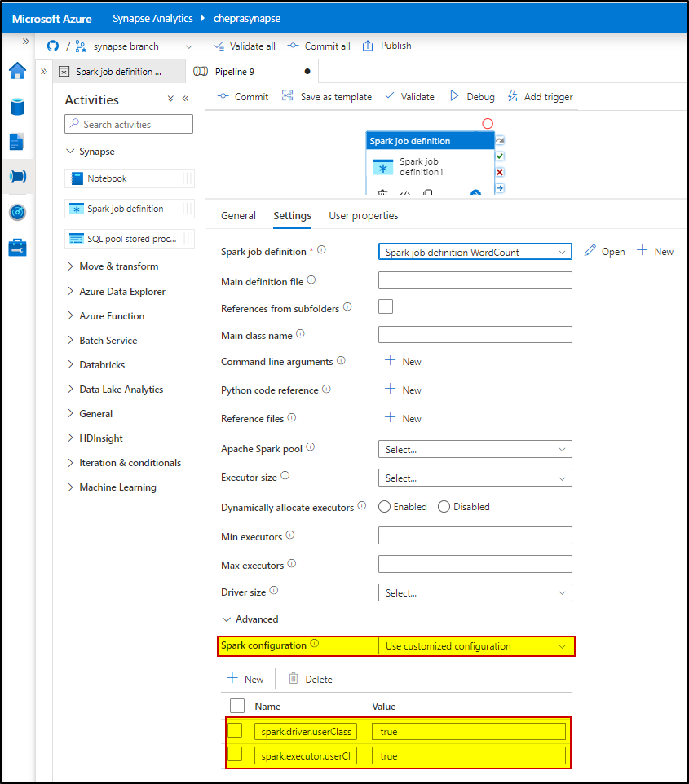
Task: Switch to the General tab
Action: tap(238, 215)
